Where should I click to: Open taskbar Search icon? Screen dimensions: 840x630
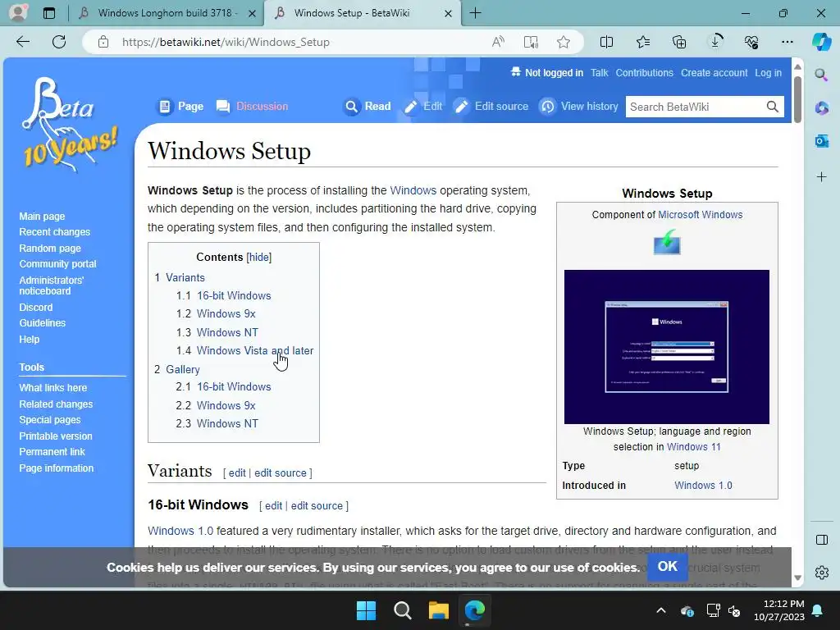click(402, 610)
